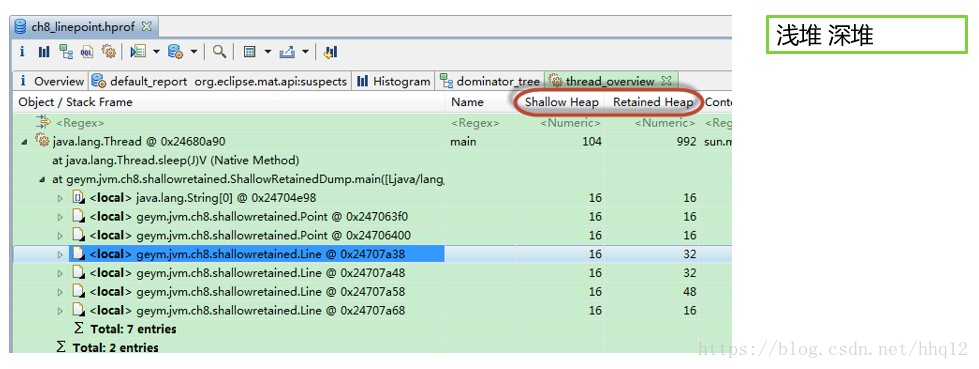979x369 pixels.
Task: Switch to the Histogram tab
Action: pos(394,81)
